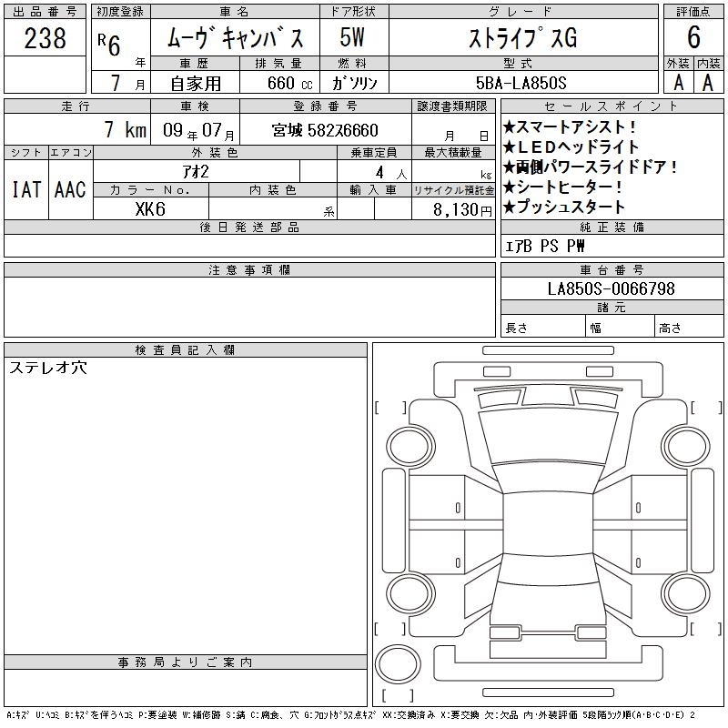Check the bottom-right bracket box of diagram
Screen dimensions: 728x728
704,628
